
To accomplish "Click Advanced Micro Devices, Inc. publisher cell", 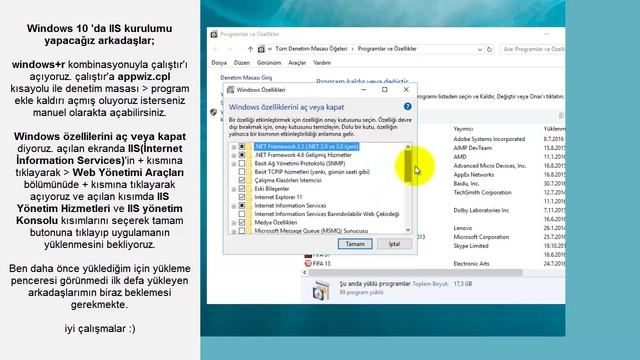I will pos(490,166).
